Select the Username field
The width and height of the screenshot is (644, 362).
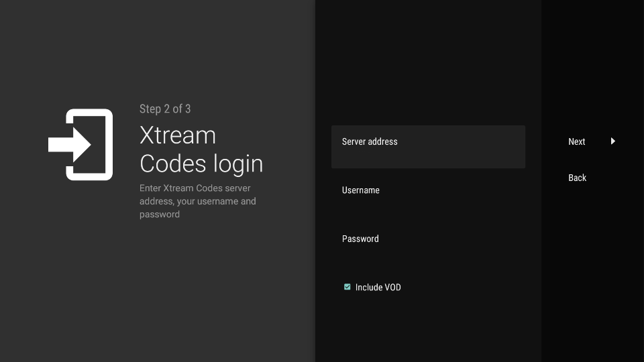pos(428,195)
